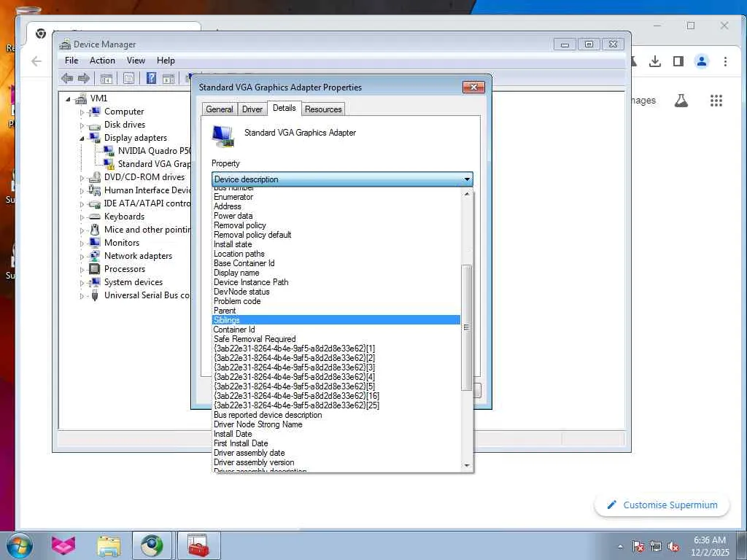Viewport: 747px width, 560px height.
Task: Click Show/Hide Console Tree toolbar icon
Action: coord(107,79)
